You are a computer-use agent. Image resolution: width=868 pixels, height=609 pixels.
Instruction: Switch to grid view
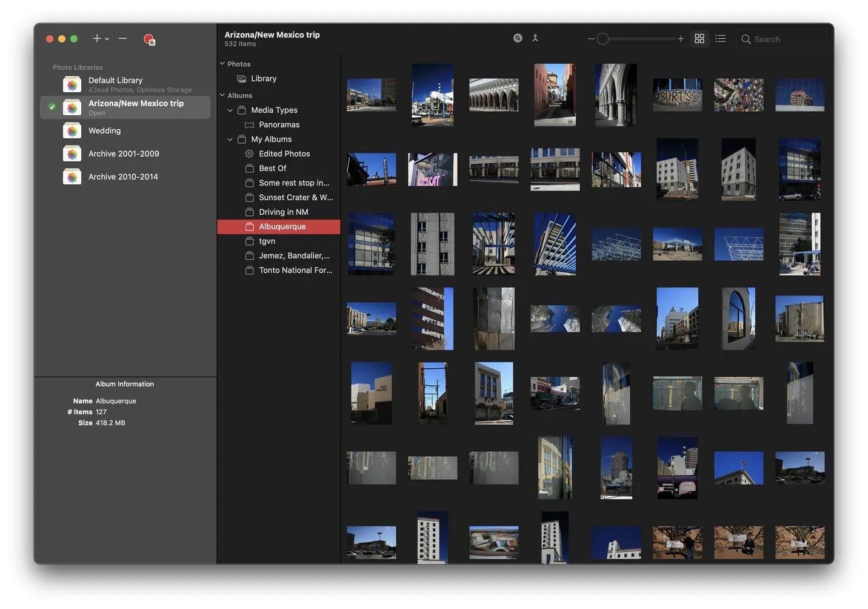coord(699,39)
